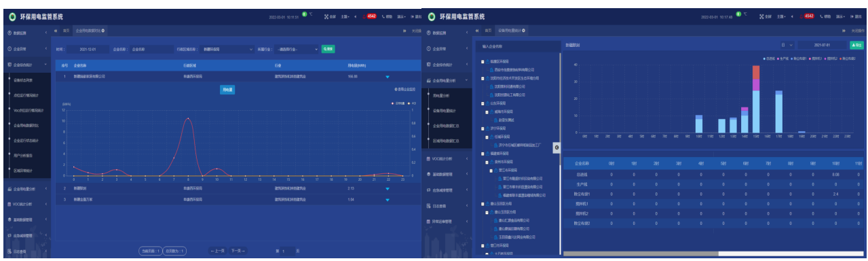Click the phone help icon in left window
This screenshot has height=261, width=868.
click(x=383, y=16)
